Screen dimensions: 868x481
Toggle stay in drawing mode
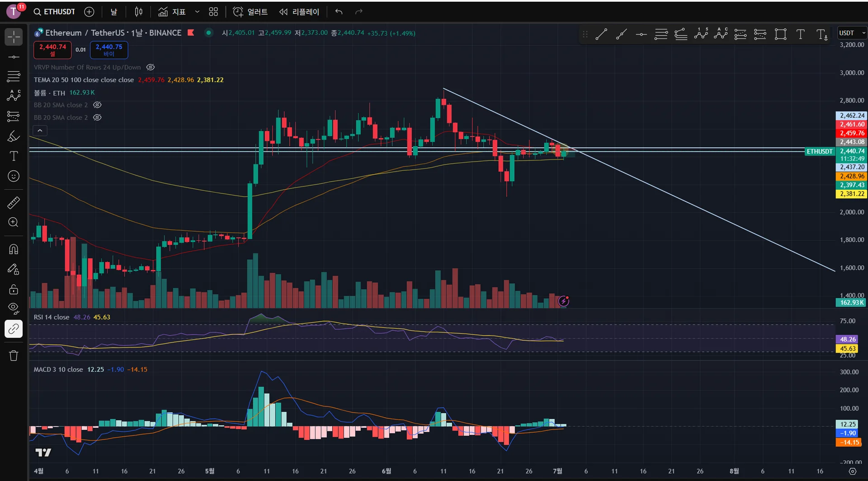[x=14, y=270]
